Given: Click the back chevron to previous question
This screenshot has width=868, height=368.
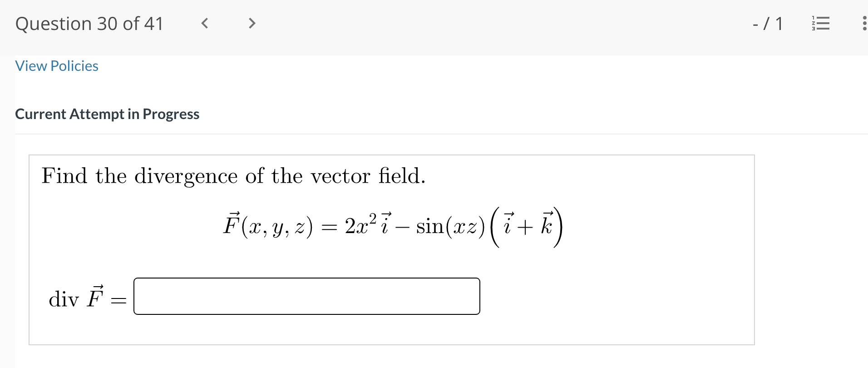Looking at the screenshot, I should point(204,24).
